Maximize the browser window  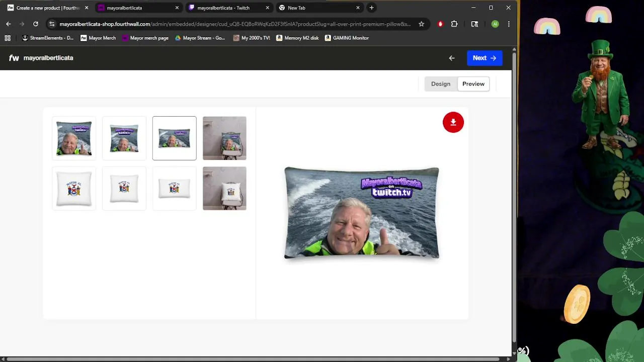491,8
